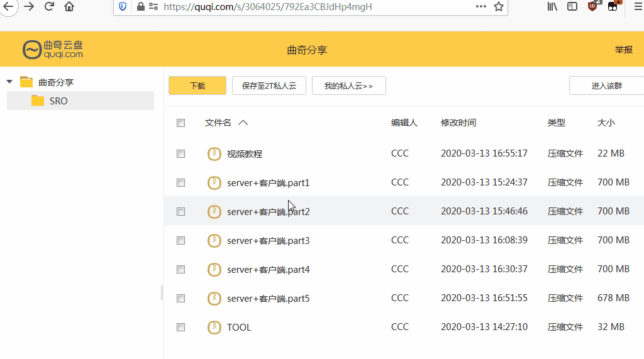Click the SRO folder icon
The image size is (644, 359).
(x=37, y=101)
